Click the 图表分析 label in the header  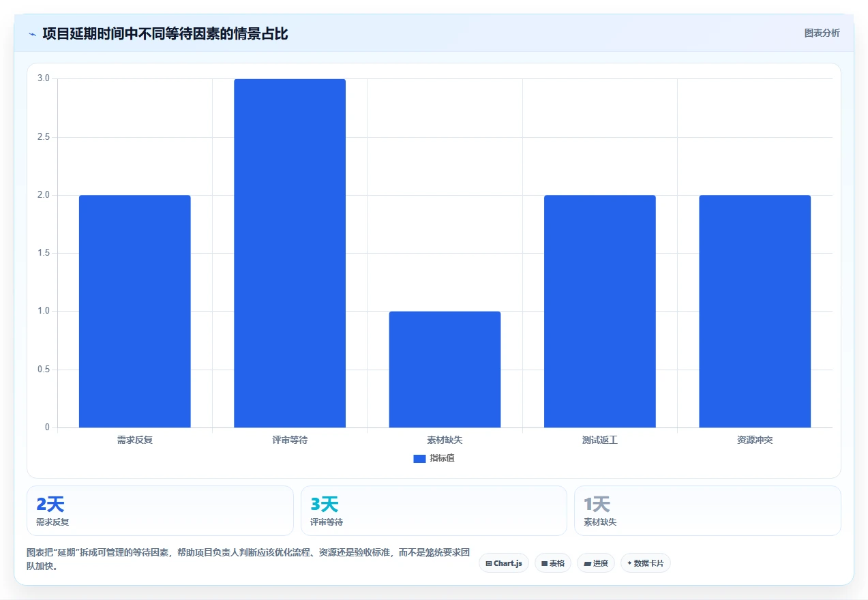[822, 33]
